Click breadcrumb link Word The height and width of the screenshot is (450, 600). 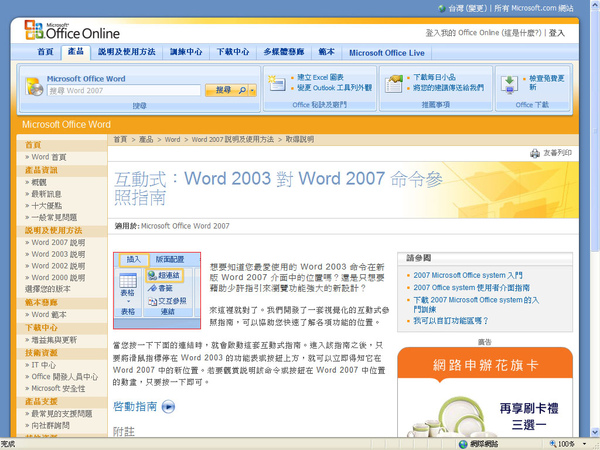point(172,140)
